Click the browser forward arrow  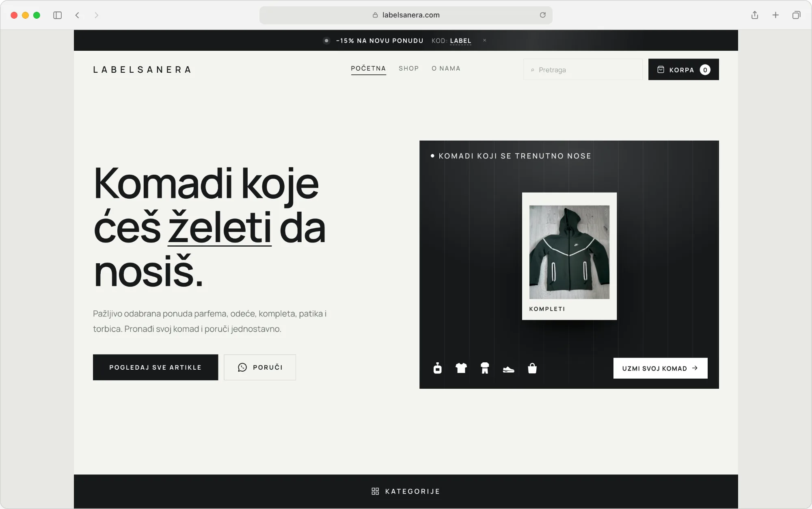[x=96, y=15]
